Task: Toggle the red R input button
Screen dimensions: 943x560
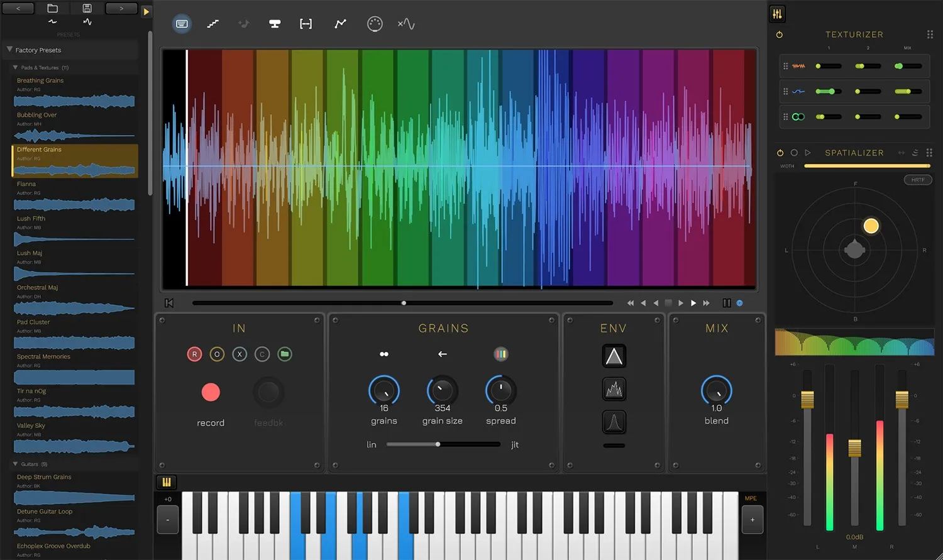Action: (194, 354)
